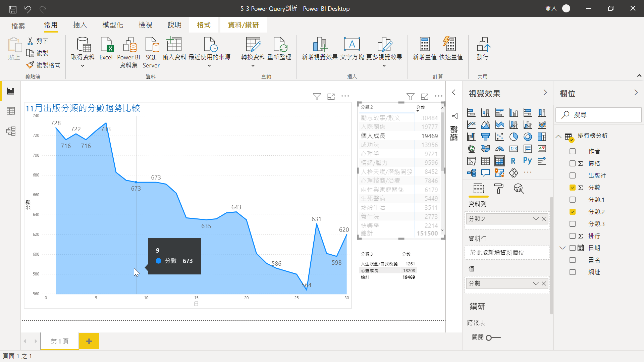Switch to the data table view icon
Viewport: 644px width, 362px height.
click(11, 111)
